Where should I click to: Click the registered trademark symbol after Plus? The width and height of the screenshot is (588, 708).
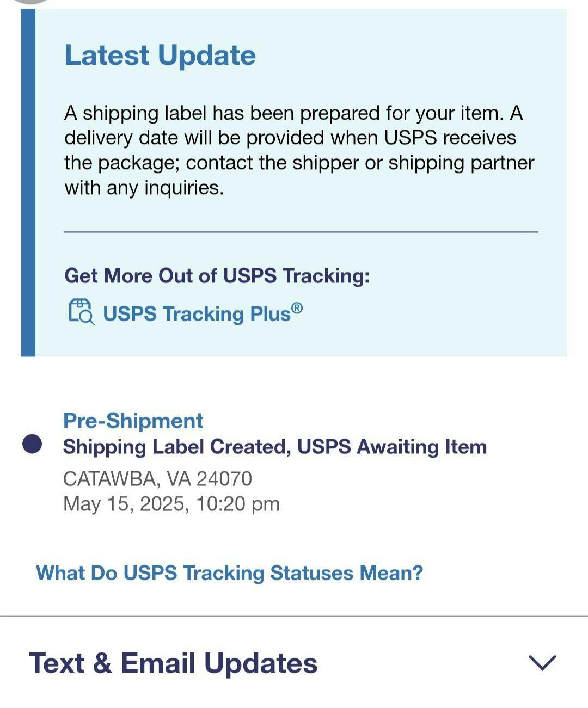pos(297,309)
